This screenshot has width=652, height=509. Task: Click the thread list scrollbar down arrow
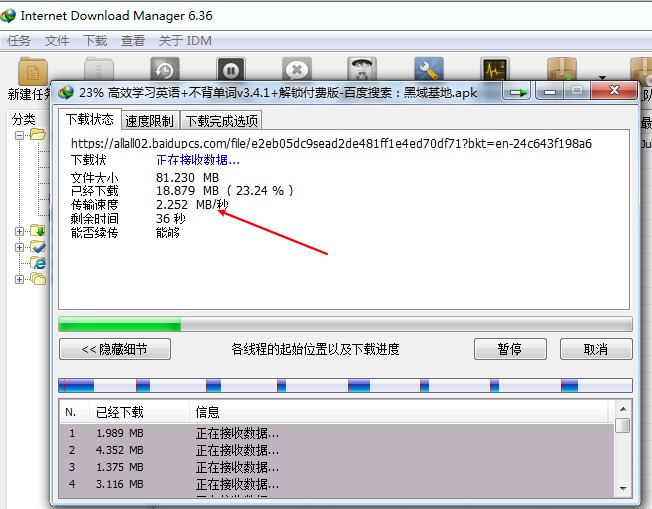[x=623, y=488]
